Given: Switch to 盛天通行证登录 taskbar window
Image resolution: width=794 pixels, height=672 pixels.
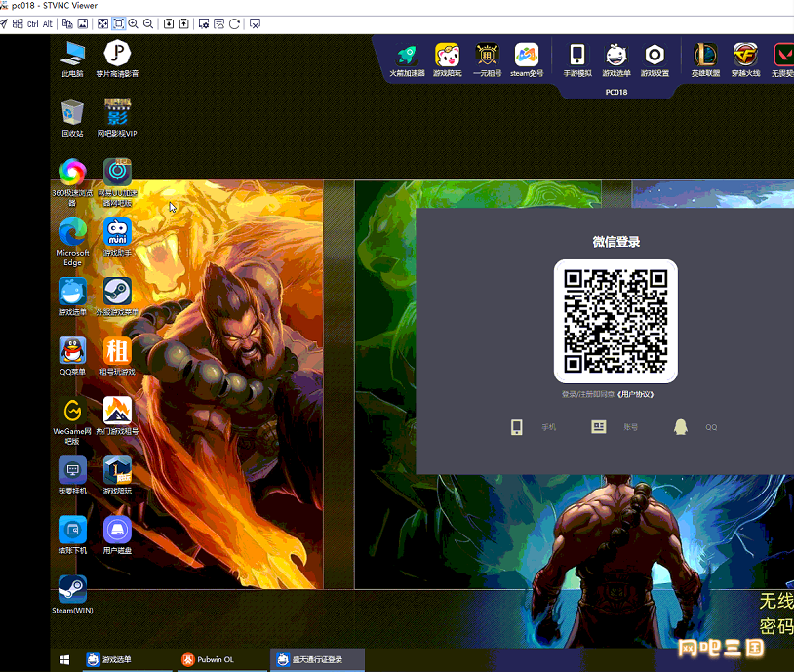Looking at the screenshot, I should tap(317, 660).
